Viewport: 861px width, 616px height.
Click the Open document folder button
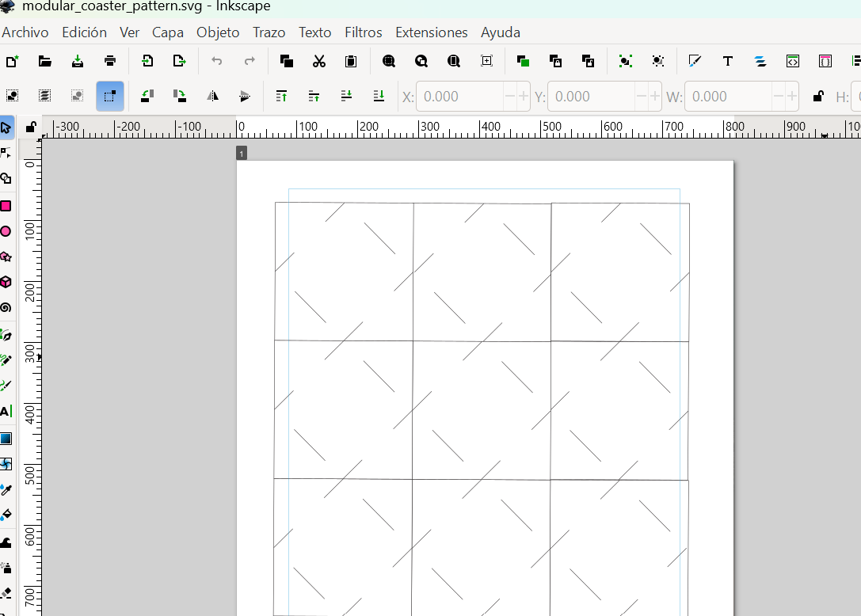pyautogui.click(x=45, y=61)
